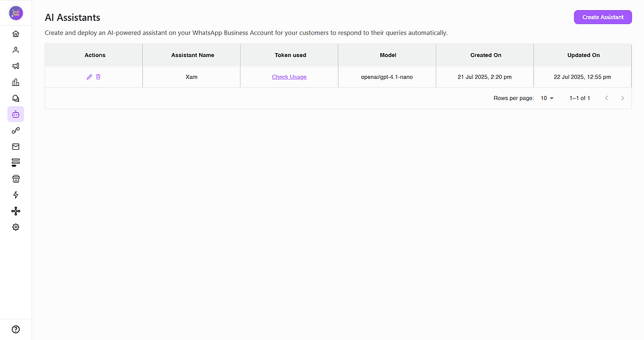The width and height of the screenshot is (644, 340).
Task: Select the AI Assistants robot icon
Action: 16,114
